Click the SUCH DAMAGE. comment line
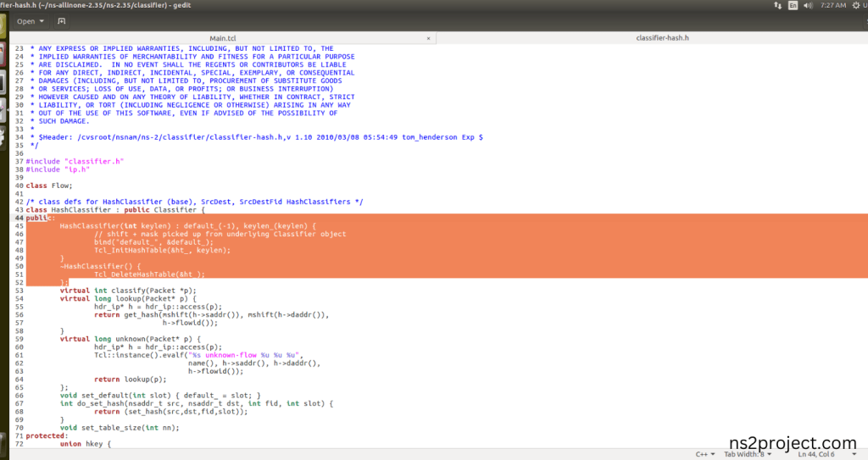Viewport: 868px width, 460px height. (x=60, y=120)
